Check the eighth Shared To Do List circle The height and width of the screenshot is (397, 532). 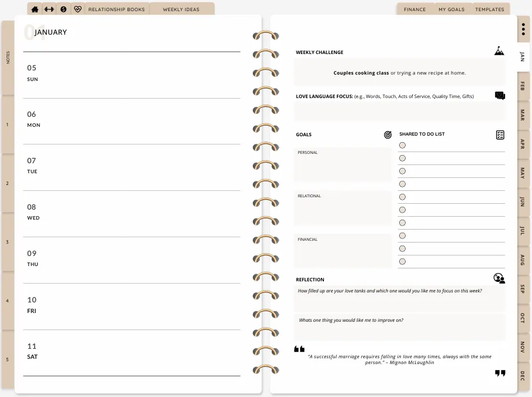[x=403, y=235]
